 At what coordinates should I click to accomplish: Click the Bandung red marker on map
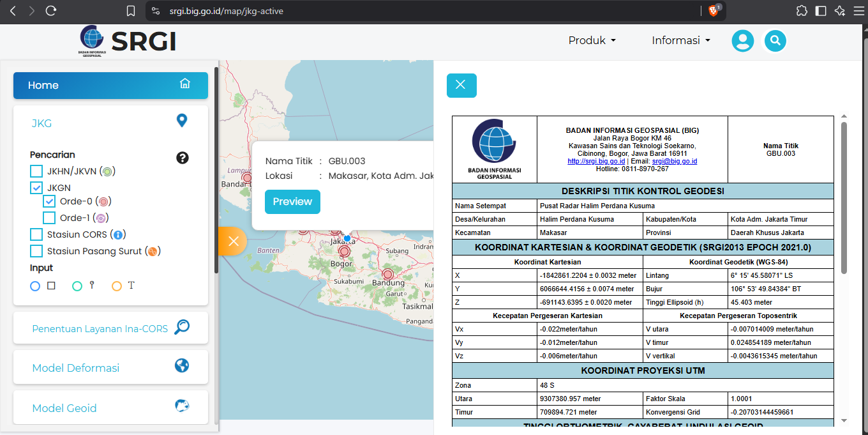click(x=387, y=275)
